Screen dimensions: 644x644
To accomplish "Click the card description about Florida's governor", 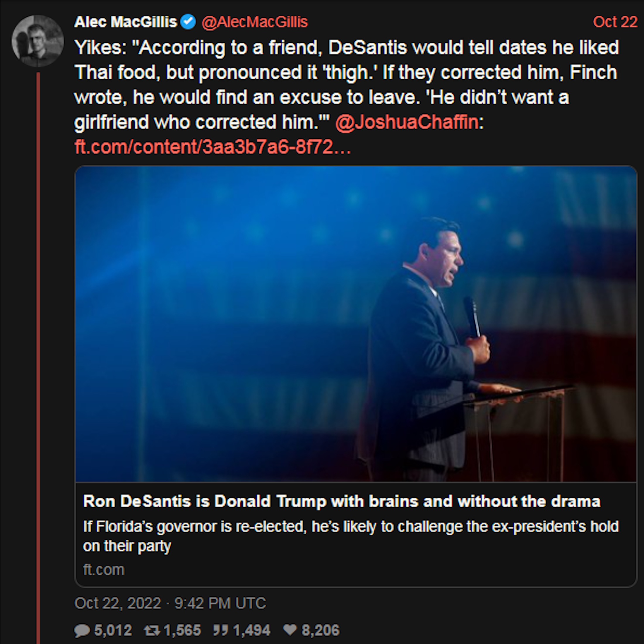I will click(x=350, y=536).
